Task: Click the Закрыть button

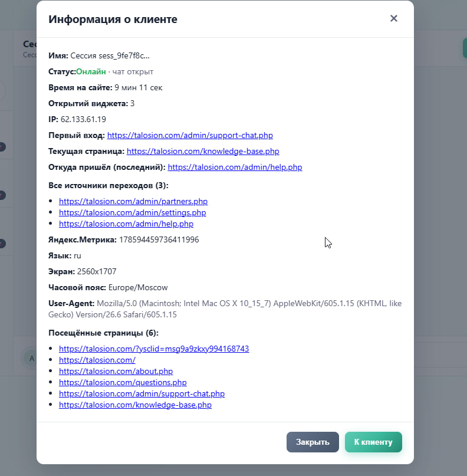Action: pyautogui.click(x=313, y=442)
